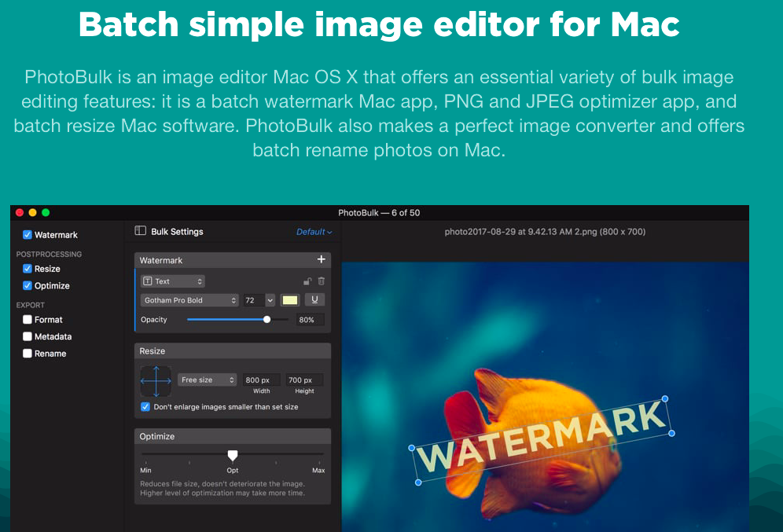Click the top-right handle of the watermark box
This screenshot has height=532, width=783.
click(x=664, y=398)
